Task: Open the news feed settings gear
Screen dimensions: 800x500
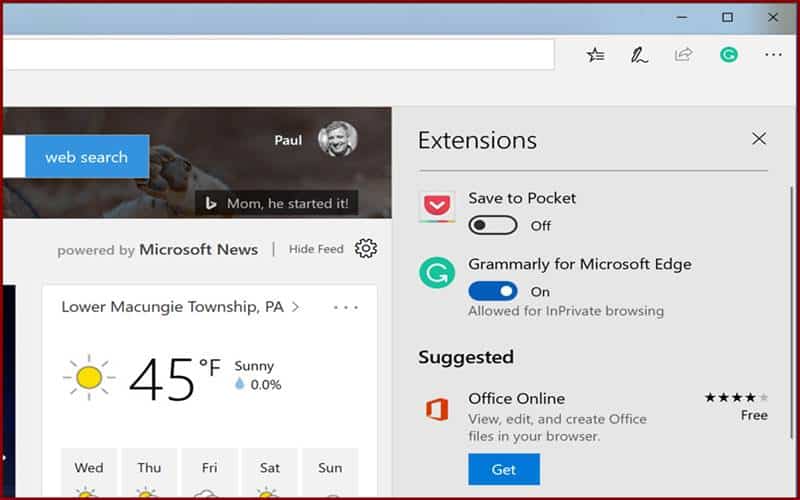Action: tap(366, 248)
